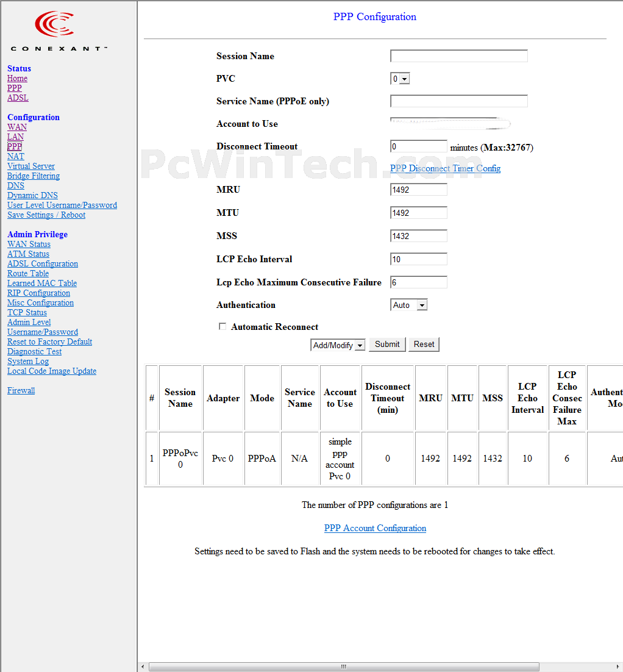Image resolution: width=623 pixels, height=672 pixels.
Task: Click the PPPoA mode cell
Action: [x=262, y=459]
